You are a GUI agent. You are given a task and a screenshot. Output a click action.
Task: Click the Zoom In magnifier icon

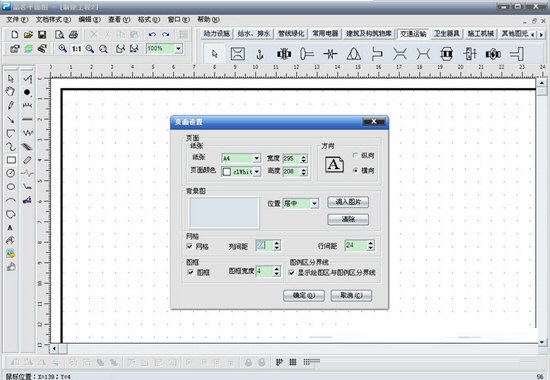(x=63, y=49)
